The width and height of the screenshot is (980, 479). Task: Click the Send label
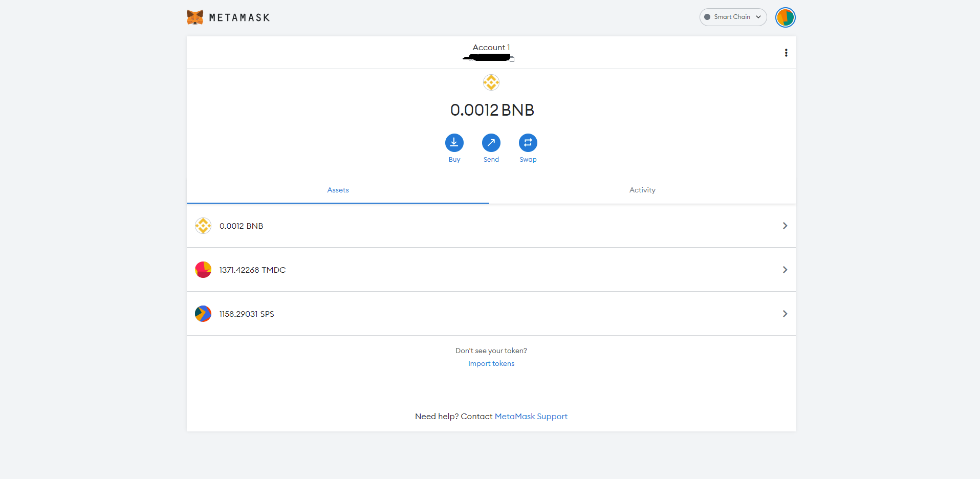point(491,160)
